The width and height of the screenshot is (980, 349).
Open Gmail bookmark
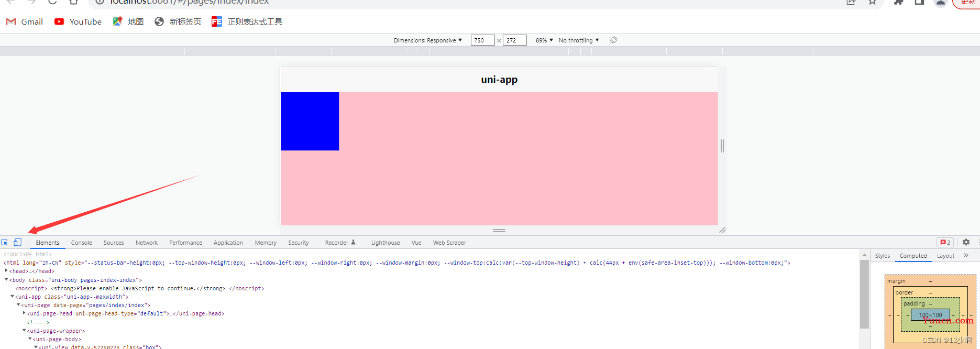coord(25,21)
